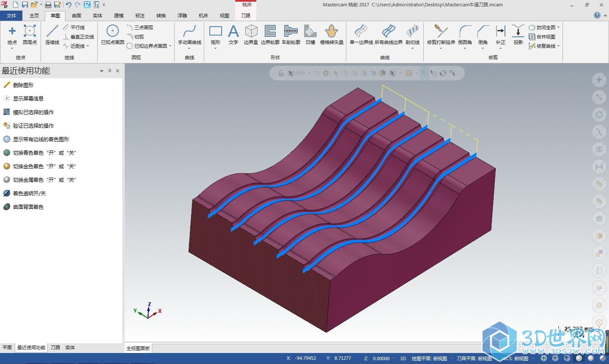Toggle 3D construction mode in status bar

click(403, 358)
